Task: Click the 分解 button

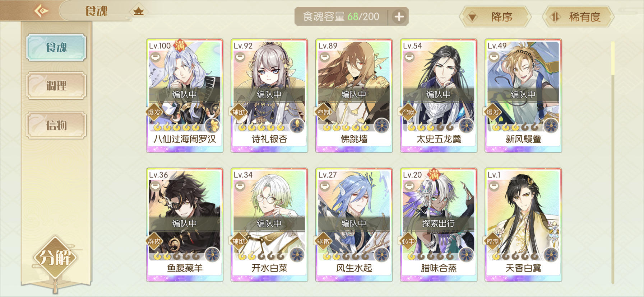Action: point(55,257)
